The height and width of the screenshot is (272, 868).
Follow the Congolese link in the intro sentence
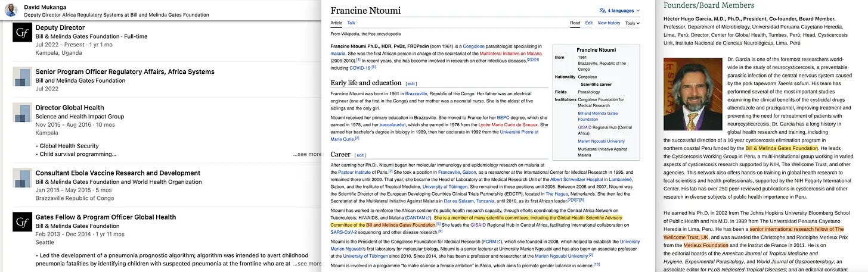coord(473,46)
